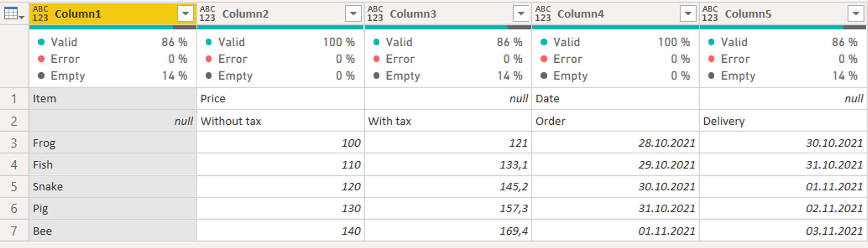Select the cell with value 169,4
The height and width of the screenshot is (248, 868).
(x=448, y=231)
